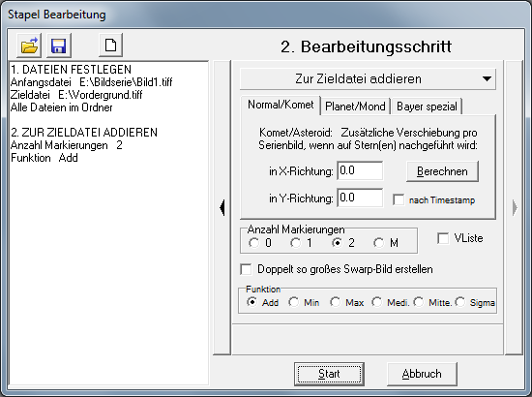Open batch file with folder icon
Image resolution: width=532 pixels, height=397 pixels.
coord(29,46)
